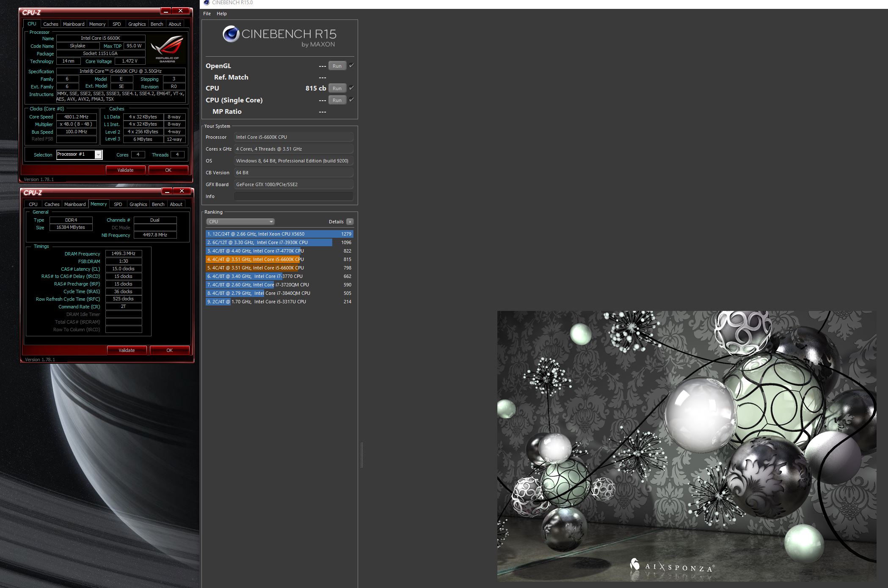Image resolution: width=888 pixels, height=588 pixels.
Task: Click OK in the top CPU-Z window
Action: pyautogui.click(x=168, y=170)
